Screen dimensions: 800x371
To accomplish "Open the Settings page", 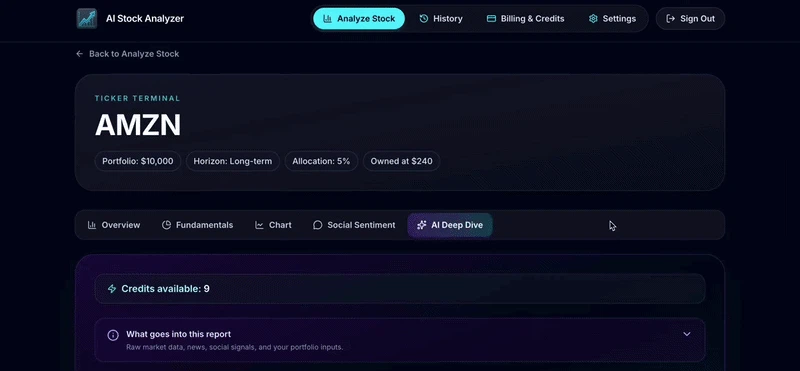I will tap(612, 18).
